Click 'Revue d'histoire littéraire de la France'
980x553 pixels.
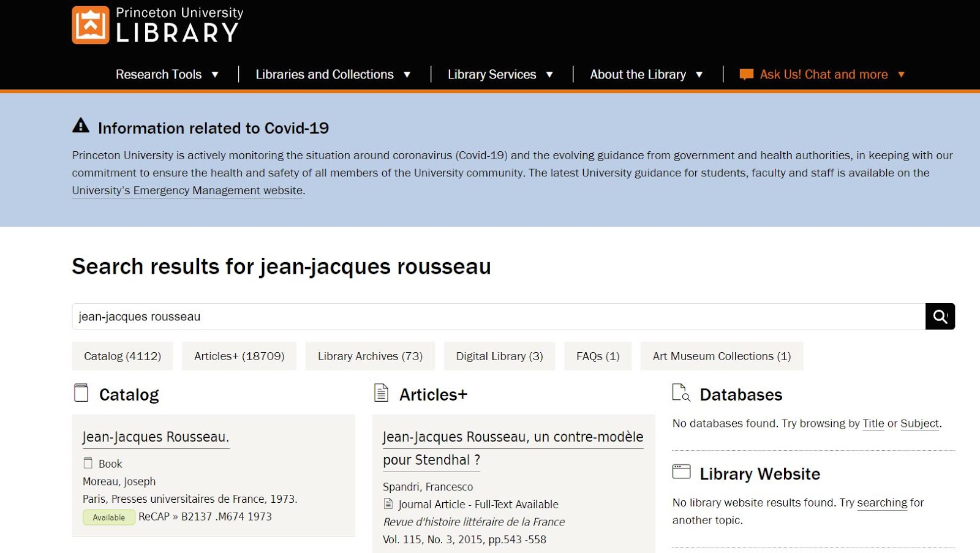[x=474, y=522]
